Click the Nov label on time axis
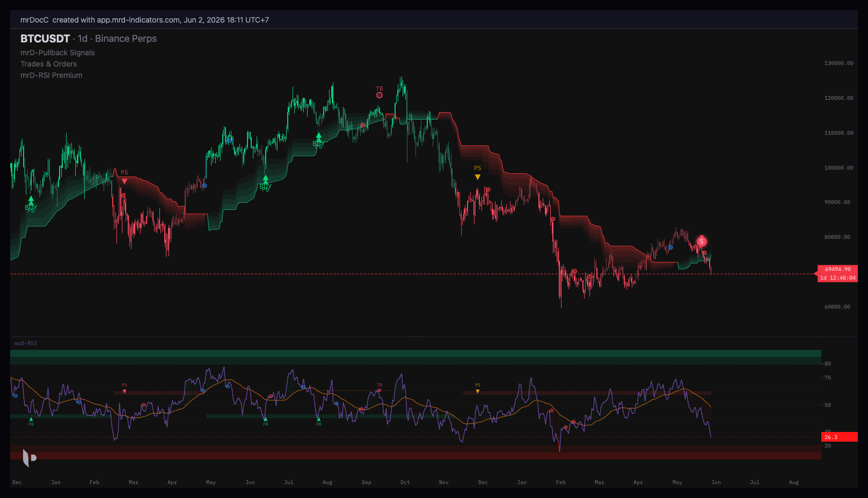This screenshot has height=498, width=868. pyautogui.click(x=444, y=482)
